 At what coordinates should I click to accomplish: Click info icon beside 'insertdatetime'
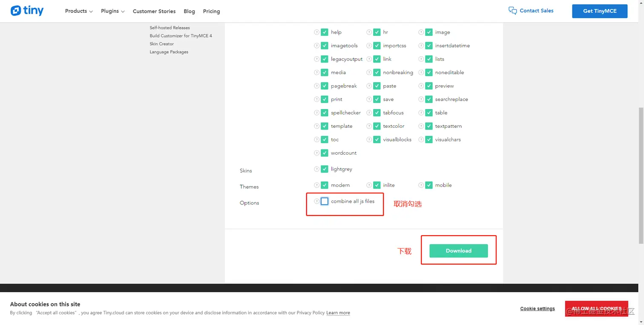pos(421,46)
